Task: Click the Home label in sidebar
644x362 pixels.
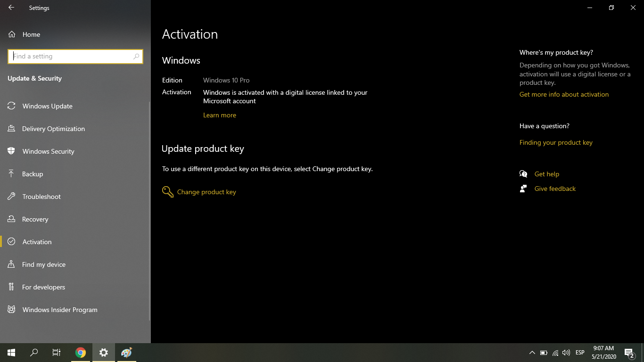Action: [31, 34]
